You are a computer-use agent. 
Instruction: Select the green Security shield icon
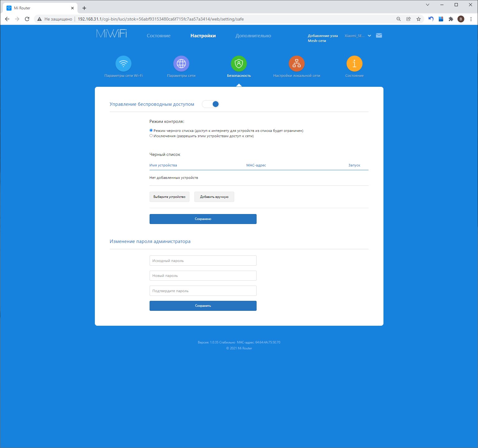coord(239,64)
